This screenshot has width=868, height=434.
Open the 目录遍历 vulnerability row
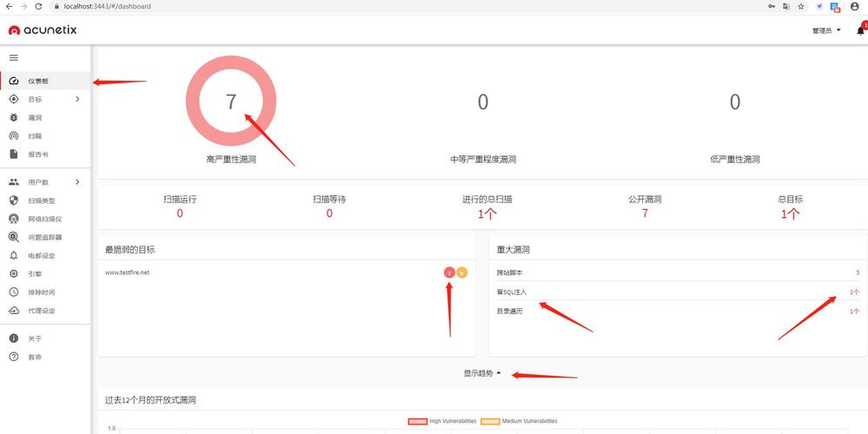click(678, 311)
